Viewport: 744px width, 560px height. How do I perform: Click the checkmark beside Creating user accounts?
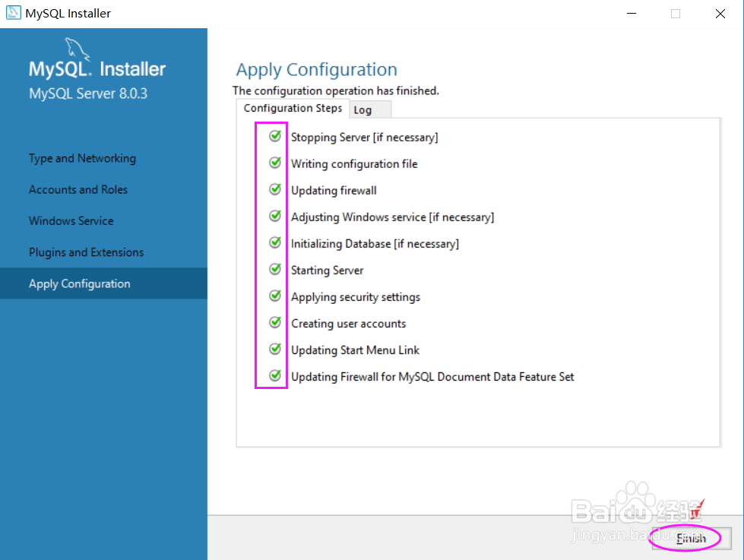tap(273, 321)
